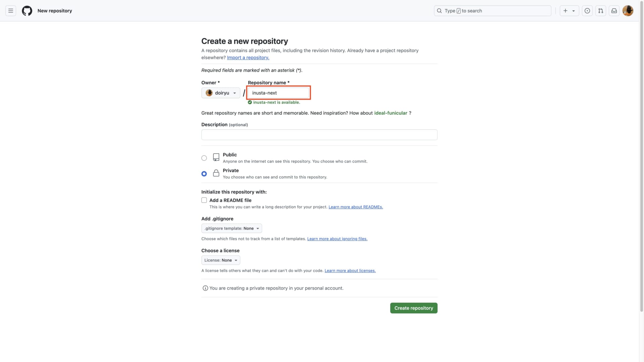Click the page vertical scrollbar

click(641, 156)
